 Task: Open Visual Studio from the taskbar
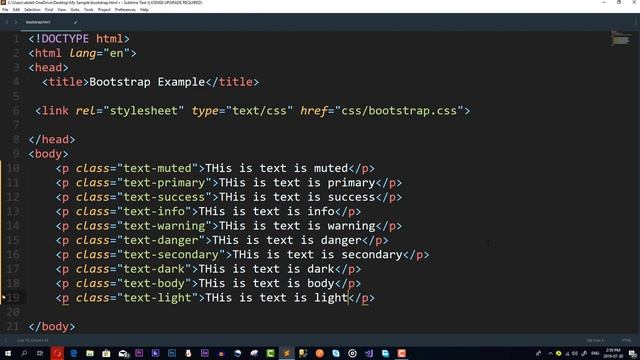pyautogui.click(x=369, y=353)
